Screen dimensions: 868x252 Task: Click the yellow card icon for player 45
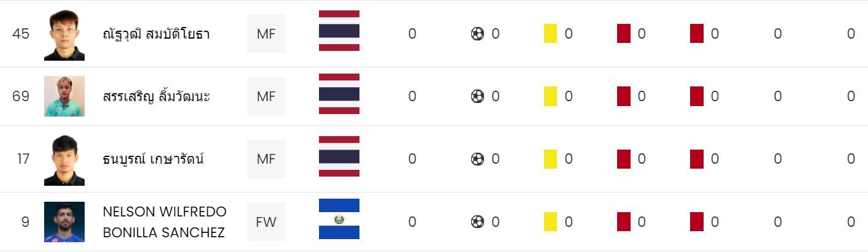click(550, 34)
